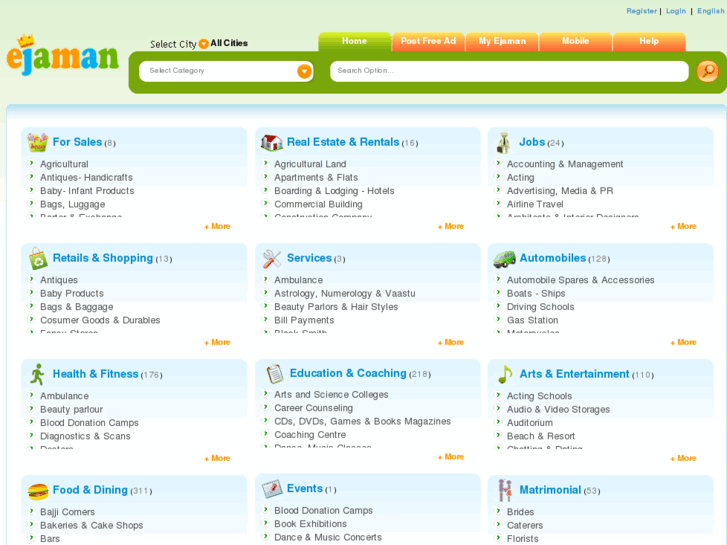Open the Jobs category heading
The height and width of the screenshot is (545, 727).
[532, 142]
